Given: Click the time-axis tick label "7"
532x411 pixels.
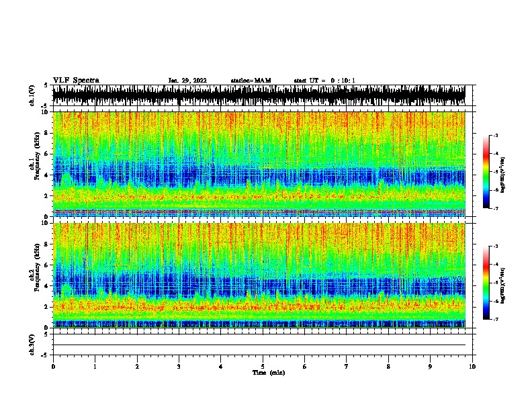Looking at the screenshot, I should (347, 367).
